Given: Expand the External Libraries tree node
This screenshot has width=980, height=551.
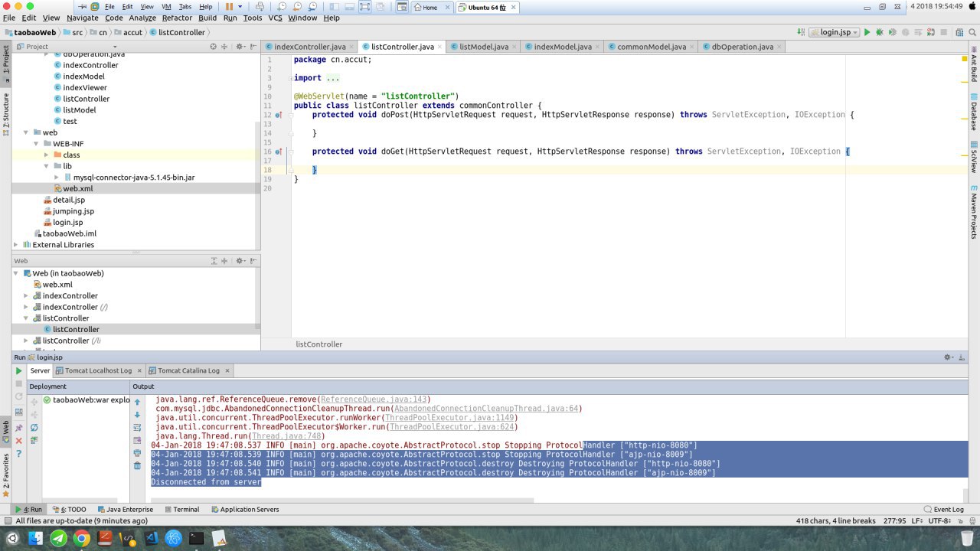Looking at the screenshot, I should click(17, 245).
